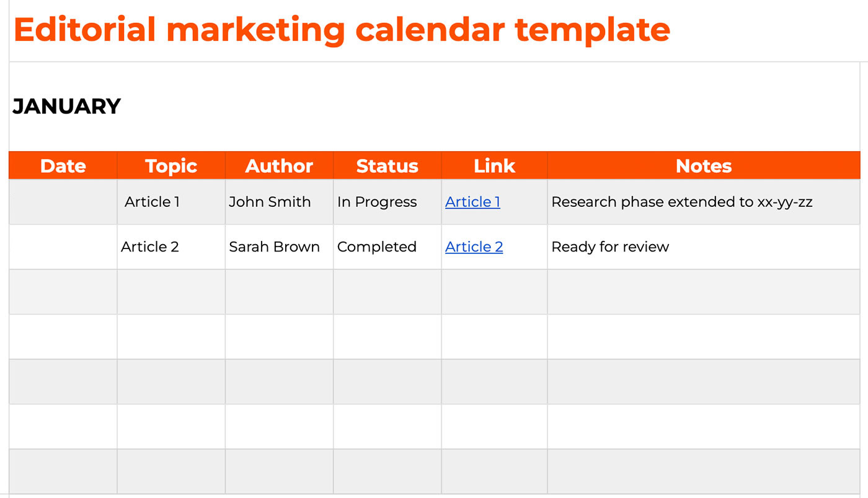Image resolution: width=868 pixels, height=498 pixels.
Task: Click the Status column header
Action: coord(387,166)
